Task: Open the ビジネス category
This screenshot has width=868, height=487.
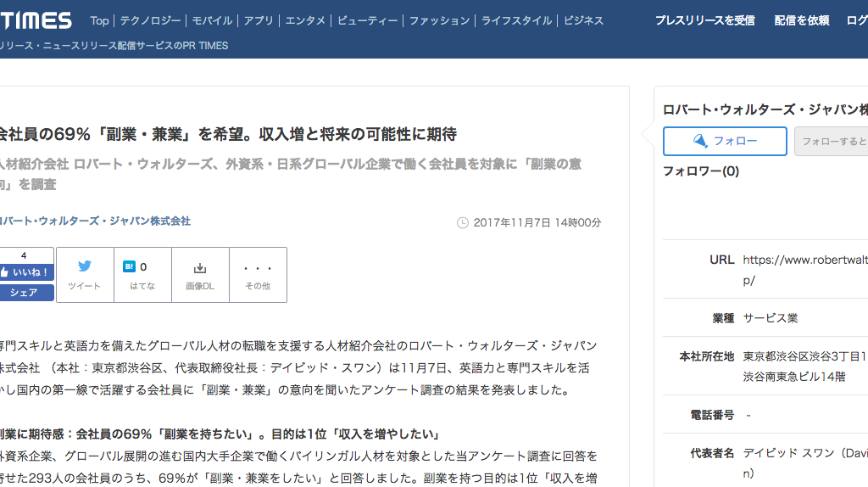Action: pyautogui.click(x=583, y=20)
